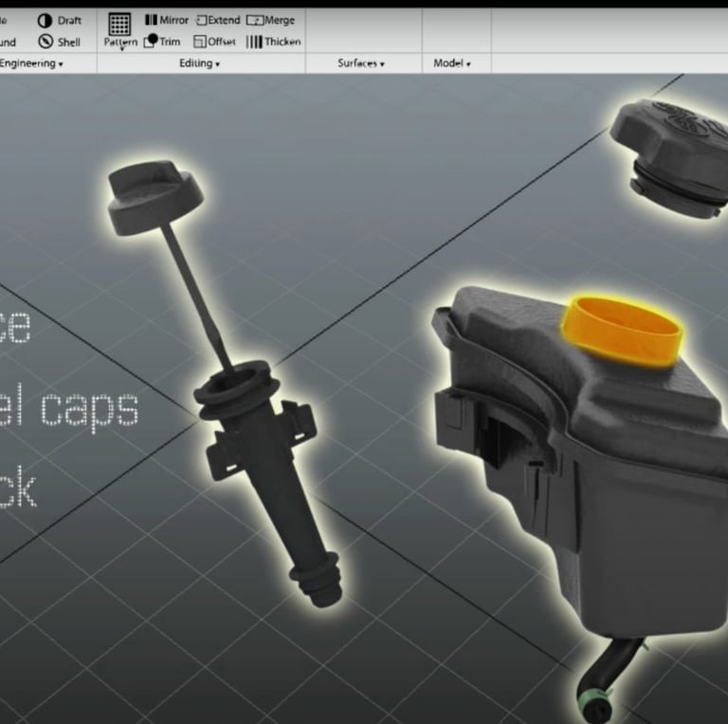The width and height of the screenshot is (728, 724).
Task: Select the Shell tool
Action: click(59, 42)
